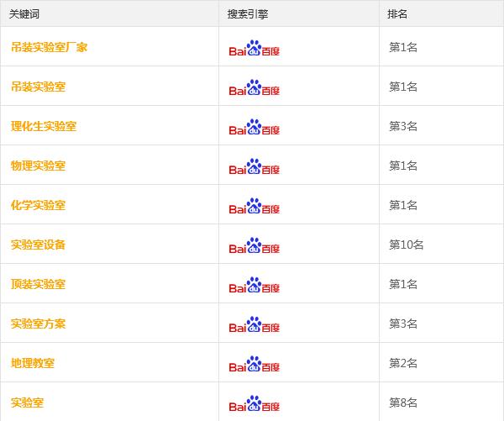Click Baidu logo in 物理实验室 row
This screenshot has height=421, width=504.
click(255, 166)
